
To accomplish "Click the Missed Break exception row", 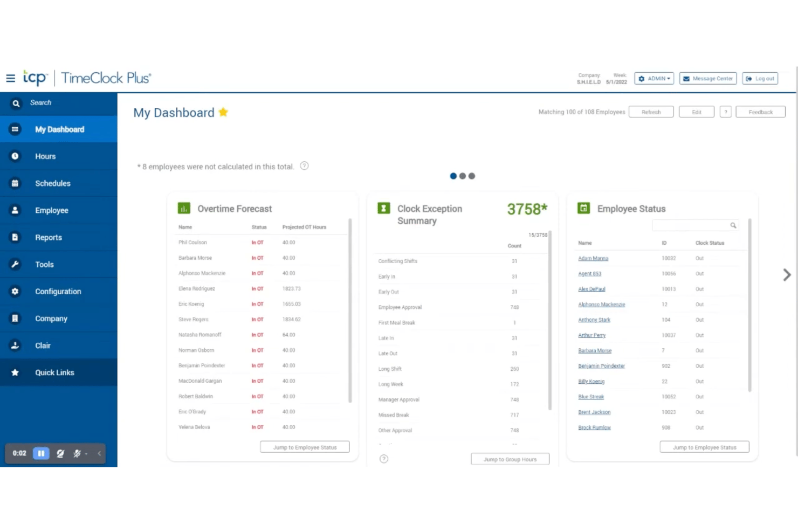I will pos(460,415).
